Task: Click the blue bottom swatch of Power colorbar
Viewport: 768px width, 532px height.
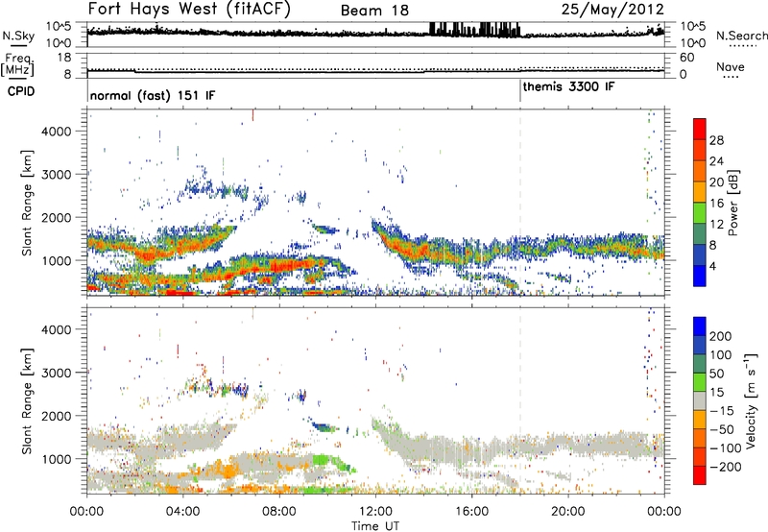Action: [x=700, y=276]
